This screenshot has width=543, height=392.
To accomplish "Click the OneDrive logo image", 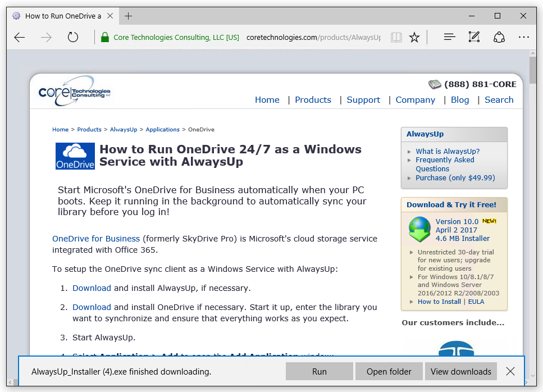I will click(x=75, y=156).
